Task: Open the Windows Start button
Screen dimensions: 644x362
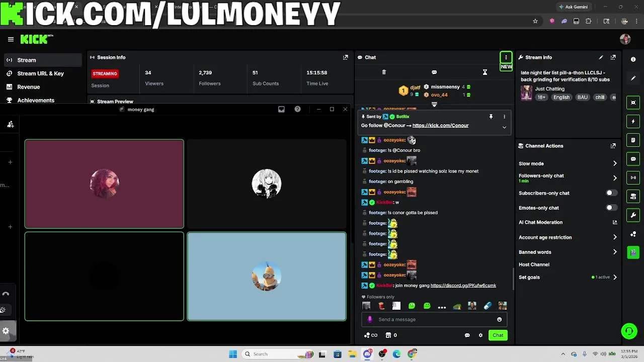Action: click(x=233, y=354)
